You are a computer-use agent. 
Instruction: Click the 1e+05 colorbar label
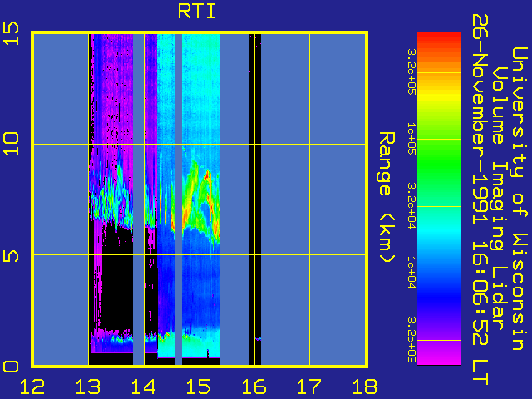tap(411, 139)
